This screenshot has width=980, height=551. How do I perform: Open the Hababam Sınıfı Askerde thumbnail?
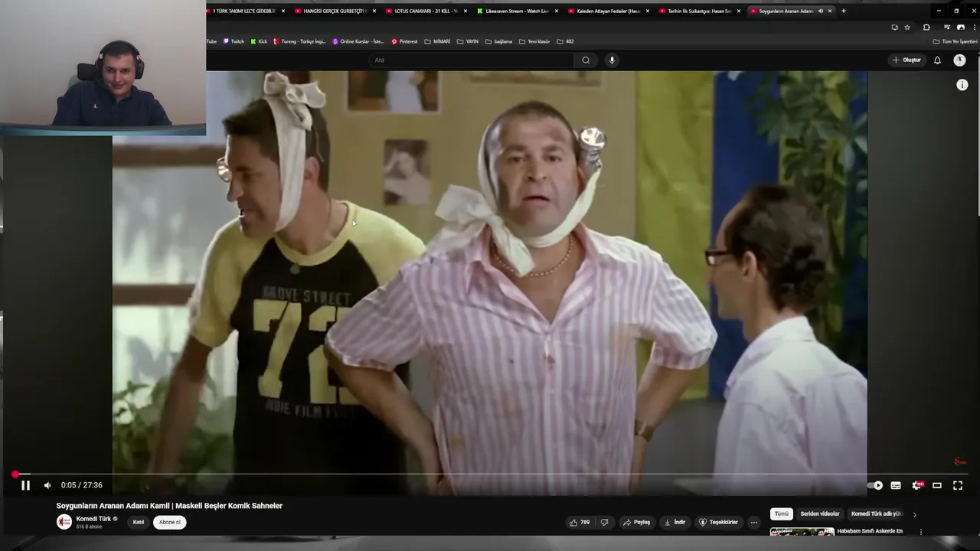[x=802, y=532]
